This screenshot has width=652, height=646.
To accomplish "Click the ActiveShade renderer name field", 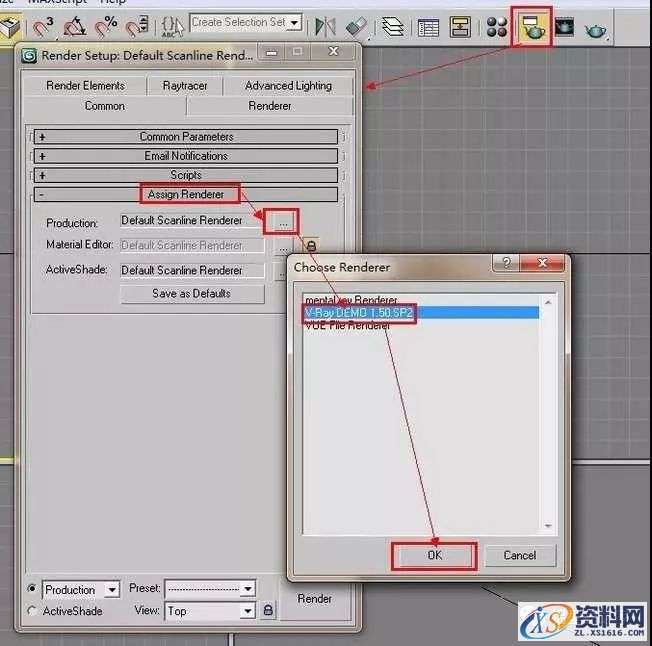I will [x=192, y=271].
